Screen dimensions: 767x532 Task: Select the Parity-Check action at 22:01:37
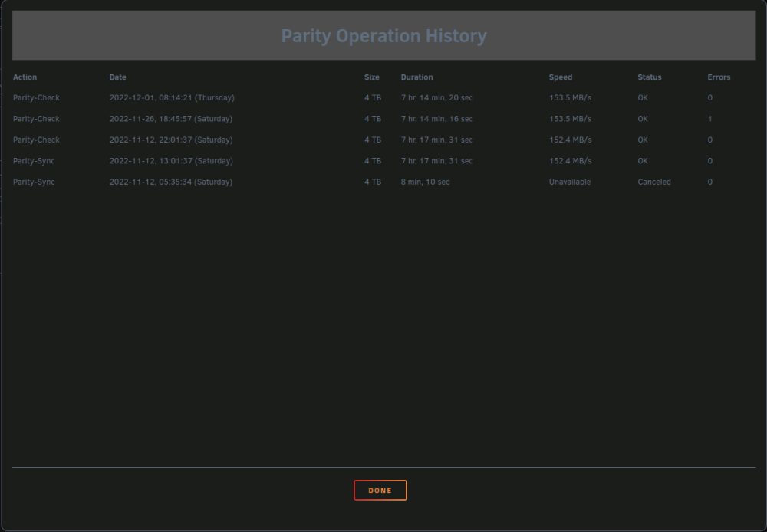point(36,140)
